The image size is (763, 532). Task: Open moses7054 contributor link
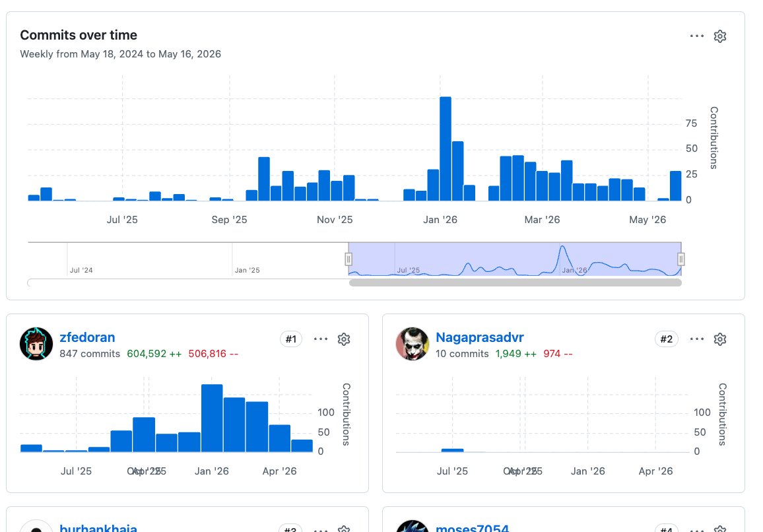(x=472, y=527)
